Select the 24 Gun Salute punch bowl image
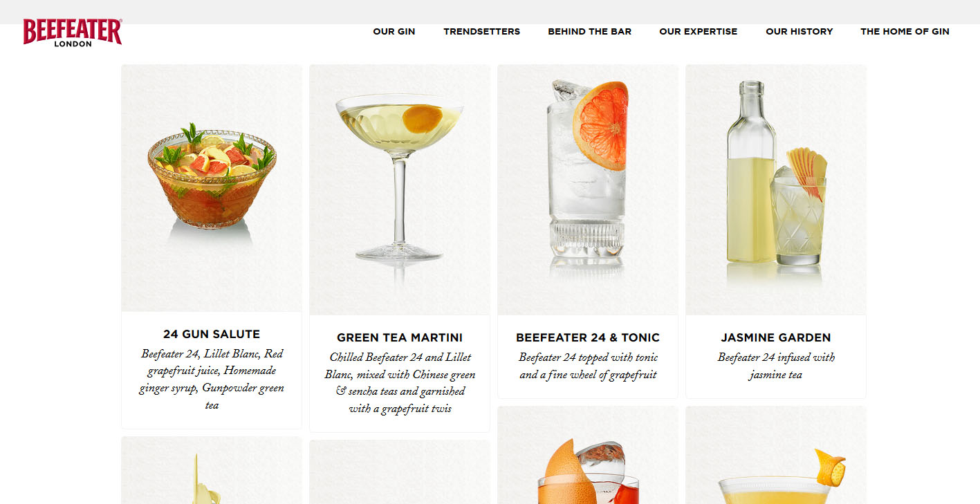980x504 pixels. [212, 188]
